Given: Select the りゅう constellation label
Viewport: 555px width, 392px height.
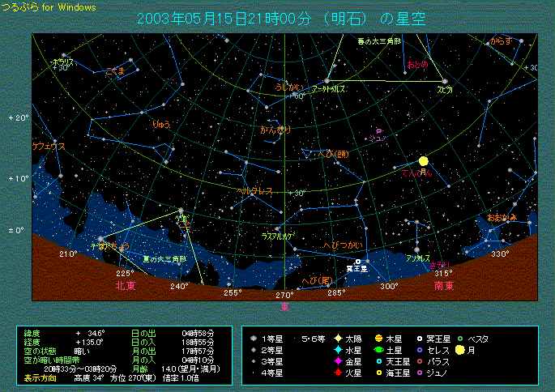Looking at the screenshot, I should [x=161, y=124].
